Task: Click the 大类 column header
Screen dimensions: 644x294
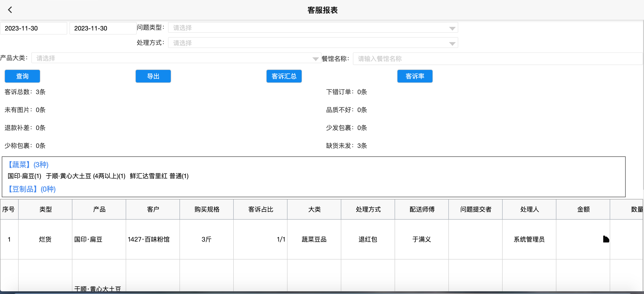Action: [x=314, y=210]
